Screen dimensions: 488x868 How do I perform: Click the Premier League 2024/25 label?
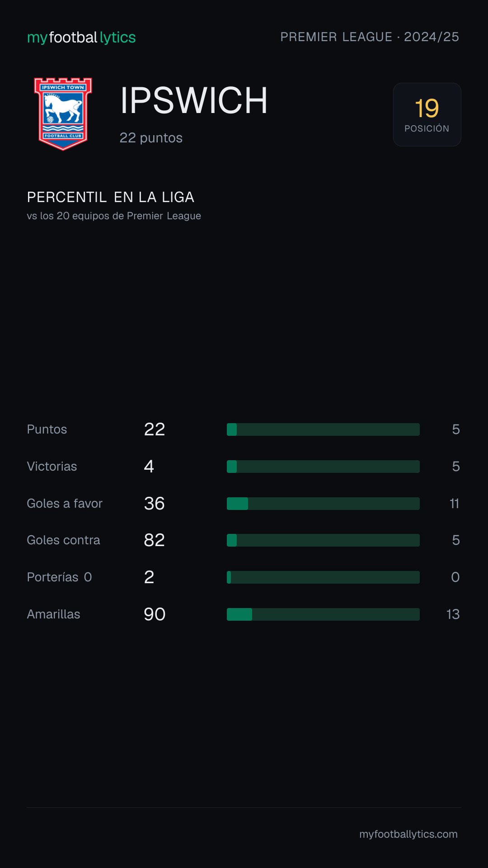[x=370, y=37]
